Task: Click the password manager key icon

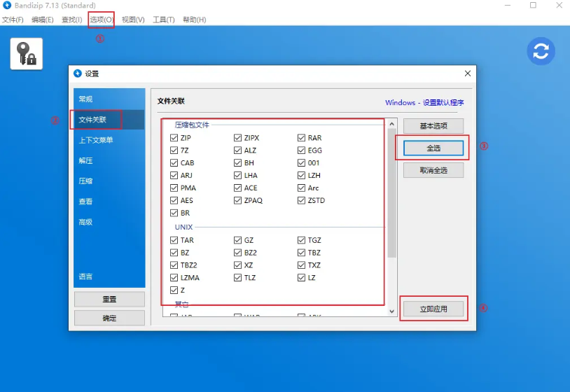Action: 27,54
